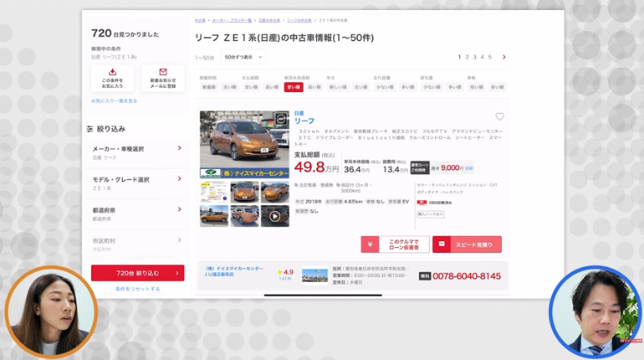This screenshot has height=360, width=644.
Task: Click 条件をリセットする link
Action: (137, 289)
